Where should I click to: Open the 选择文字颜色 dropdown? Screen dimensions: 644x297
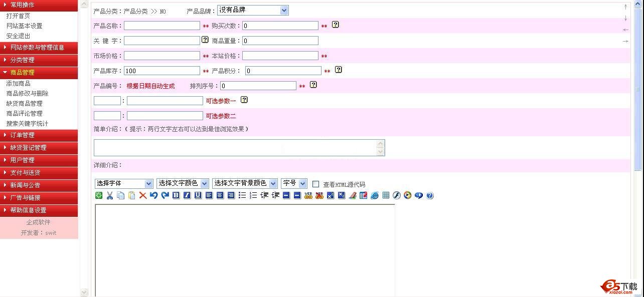click(x=183, y=184)
